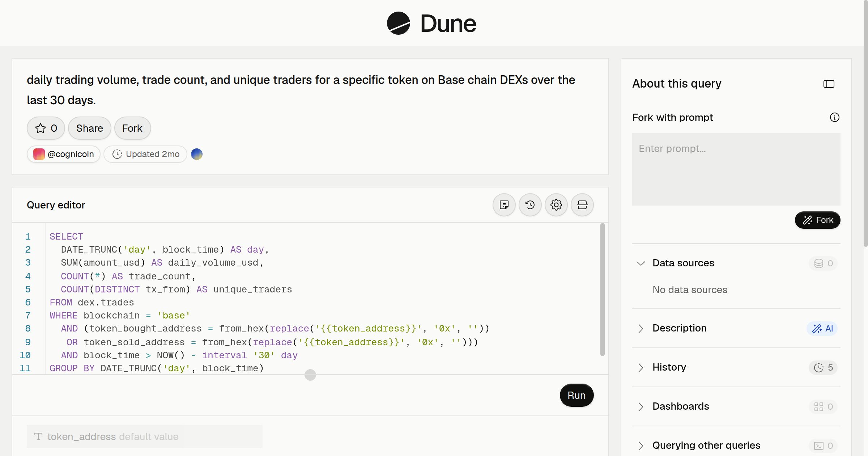This screenshot has height=456, width=868.
Task: Focus the Enter prompt text area
Action: pyautogui.click(x=736, y=169)
